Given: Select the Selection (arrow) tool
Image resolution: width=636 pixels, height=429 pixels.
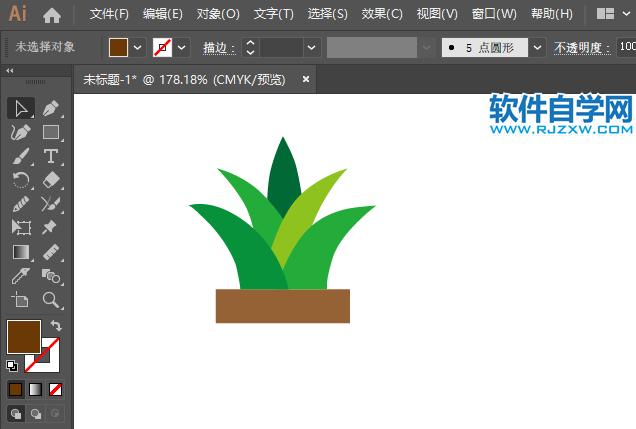Looking at the screenshot, I should click(21, 108).
